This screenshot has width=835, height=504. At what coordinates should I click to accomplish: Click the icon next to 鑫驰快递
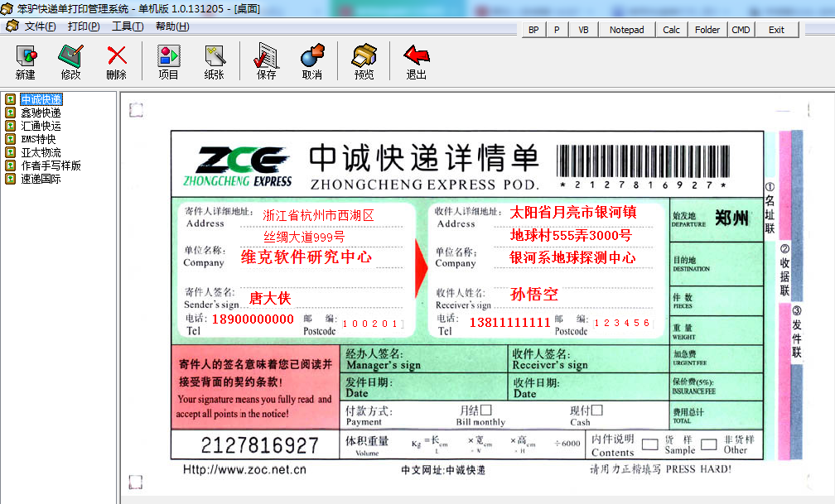pos(10,113)
